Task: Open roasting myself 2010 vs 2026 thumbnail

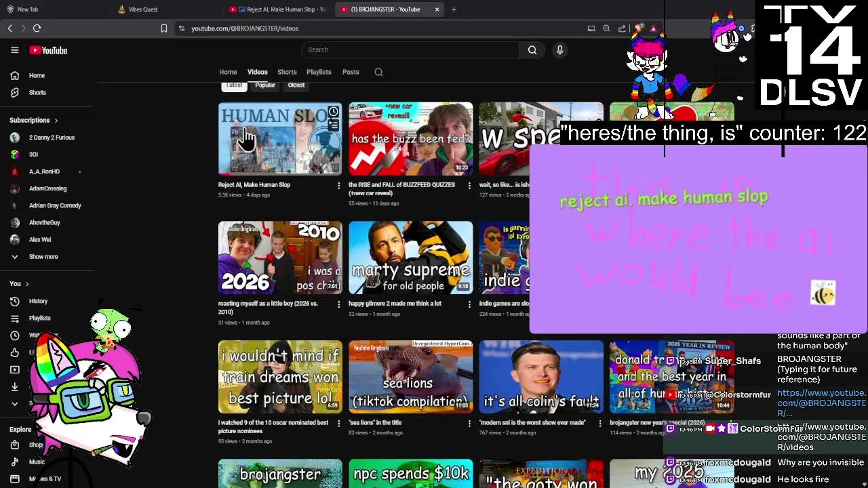Action: click(x=280, y=258)
